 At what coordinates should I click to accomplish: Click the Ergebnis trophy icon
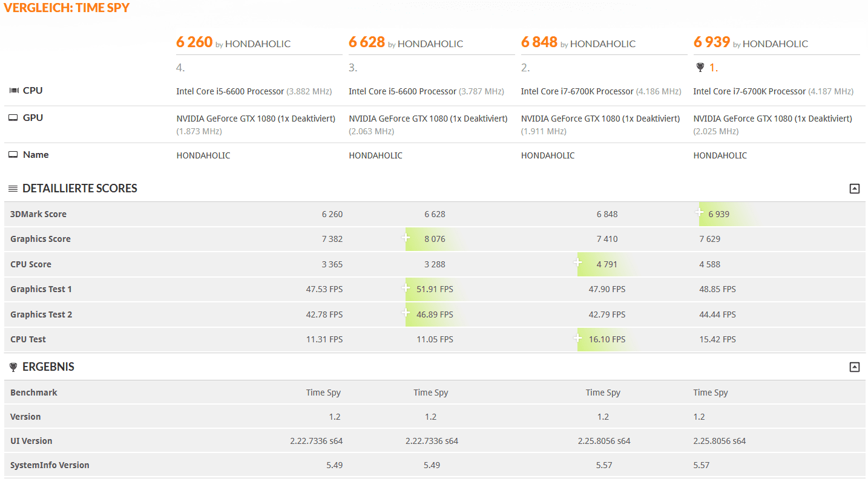(x=13, y=367)
